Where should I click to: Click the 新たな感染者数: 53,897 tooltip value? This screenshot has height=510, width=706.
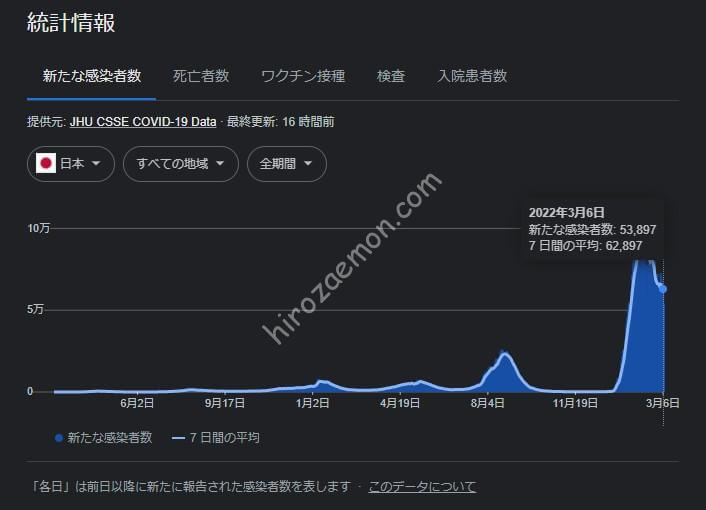click(592, 230)
